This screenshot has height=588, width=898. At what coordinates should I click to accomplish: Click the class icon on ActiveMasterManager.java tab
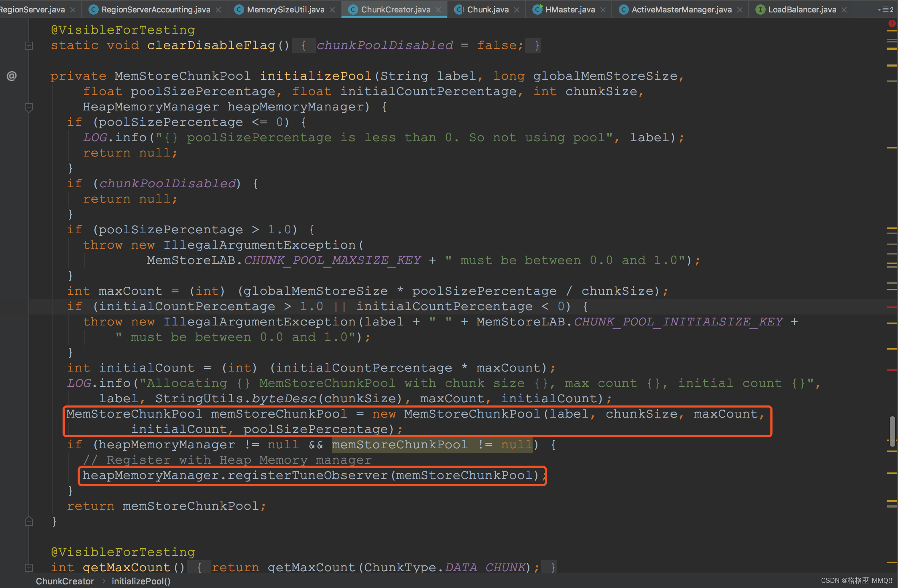pyautogui.click(x=624, y=10)
